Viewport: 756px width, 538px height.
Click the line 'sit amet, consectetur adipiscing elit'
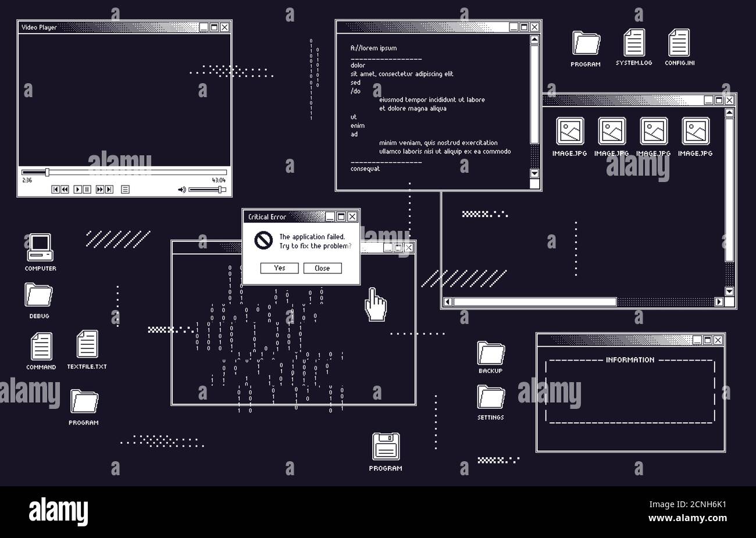point(402,74)
